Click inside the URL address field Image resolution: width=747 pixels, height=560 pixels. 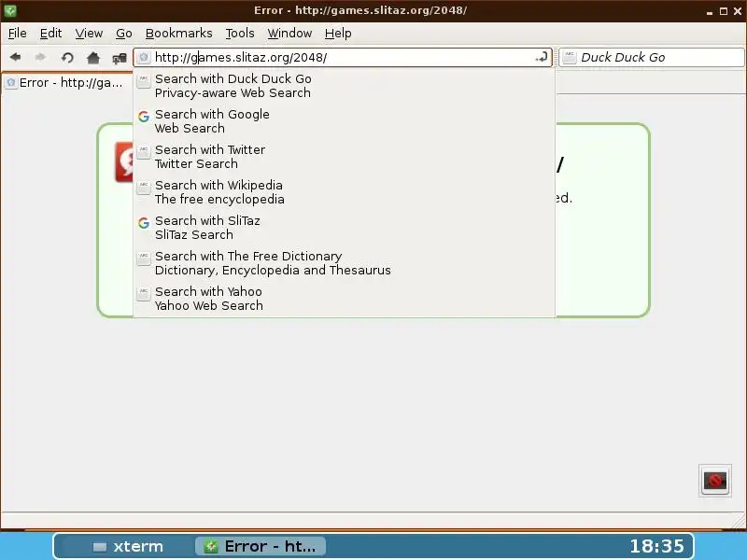343,58
